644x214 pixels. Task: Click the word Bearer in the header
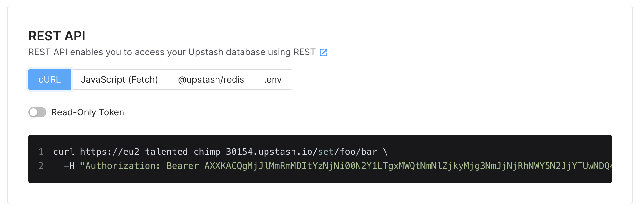(182, 166)
